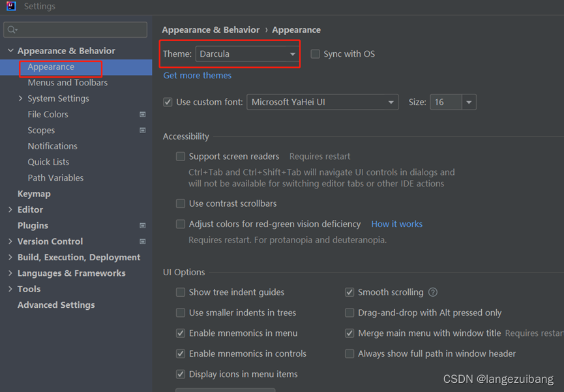This screenshot has width=564, height=392.
Task: Expand the Editor node
Action: pos(10,209)
